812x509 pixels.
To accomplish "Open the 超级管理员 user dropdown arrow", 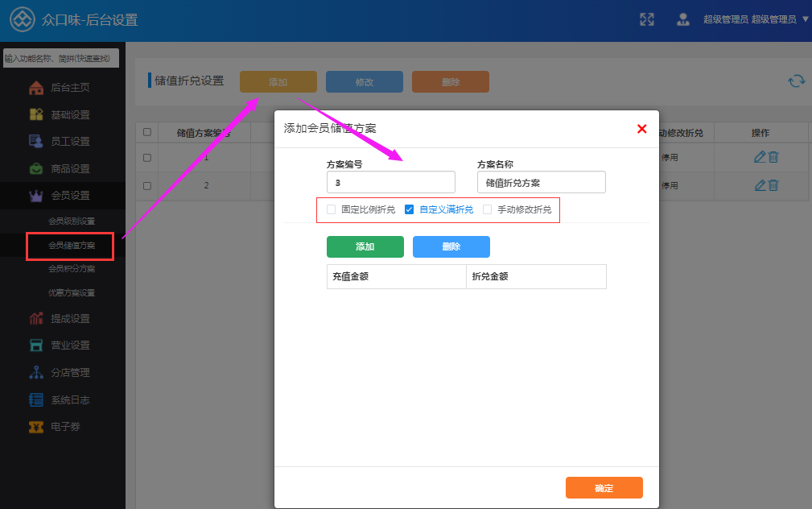I will [x=805, y=19].
